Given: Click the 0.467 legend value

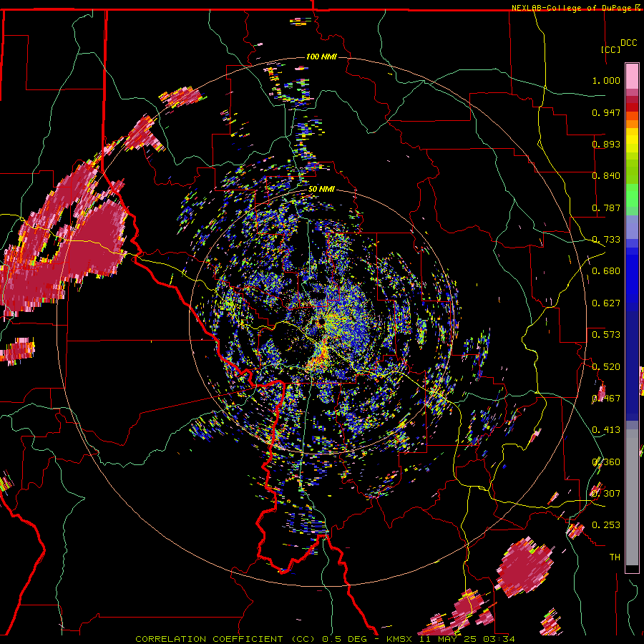Looking at the screenshot, I should coord(606,399).
